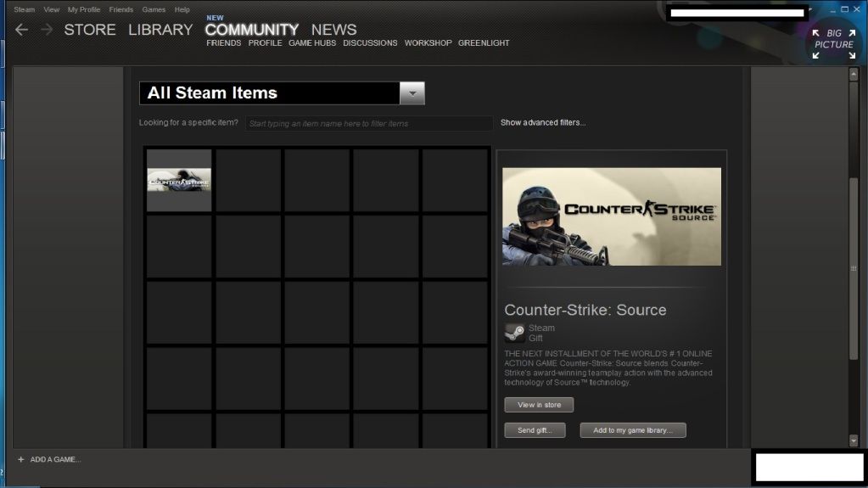Switch to Big Picture mode
This screenshot has height=488, width=868.
834,44
